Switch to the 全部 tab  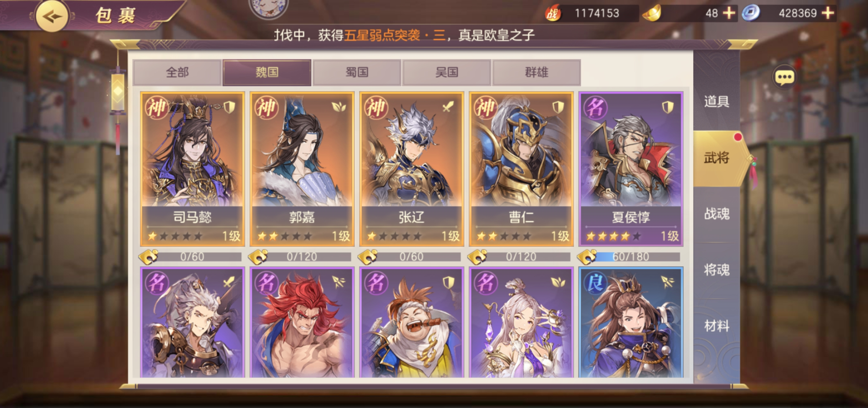(x=177, y=72)
